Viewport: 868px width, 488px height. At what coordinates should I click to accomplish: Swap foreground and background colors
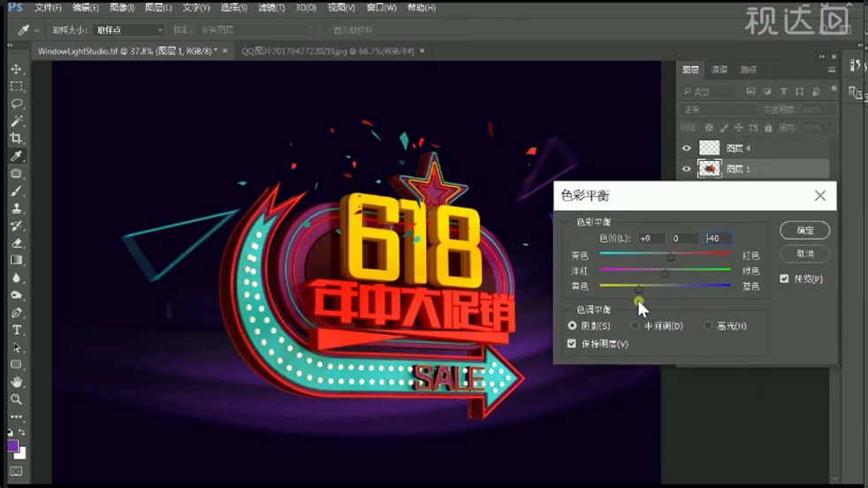(22, 432)
